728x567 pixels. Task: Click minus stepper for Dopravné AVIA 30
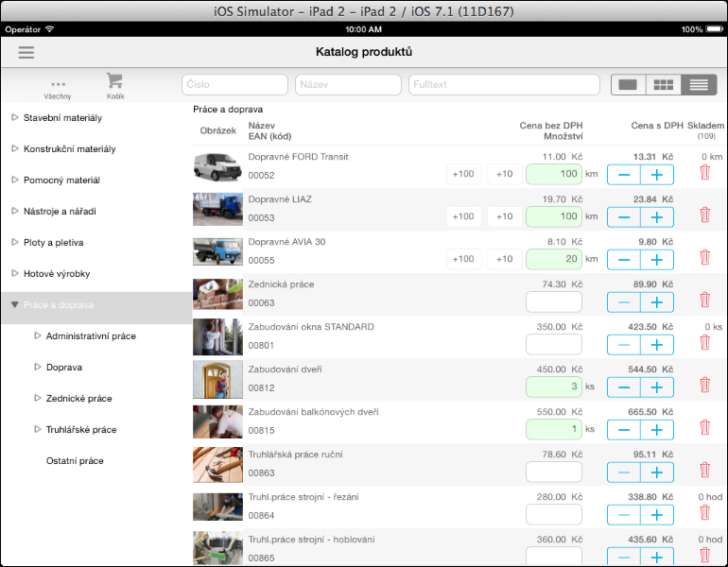point(623,259)
